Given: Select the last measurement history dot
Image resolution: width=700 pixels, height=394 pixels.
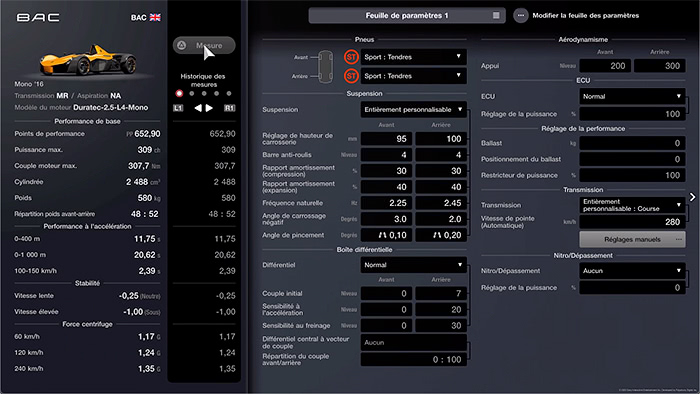Looking at the screenshot, I should click(x=229, y=94).
